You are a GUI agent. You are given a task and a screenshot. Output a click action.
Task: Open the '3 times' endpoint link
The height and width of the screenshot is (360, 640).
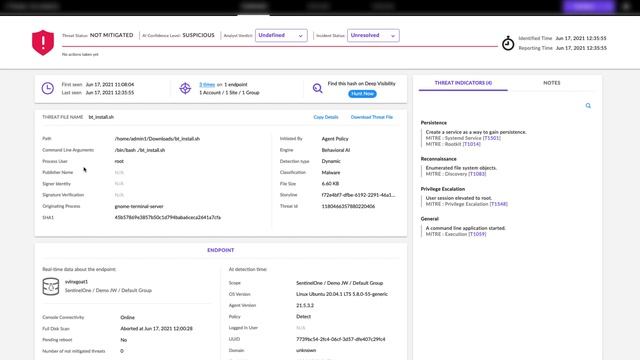pos(207,84)
